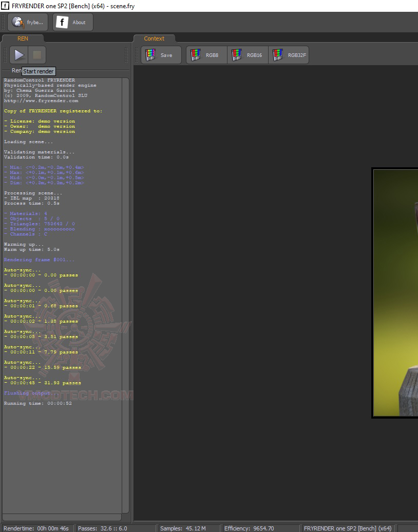Viewport: 418px width, 532px height.
Task: Click 'Passes: 32.6 :: 6.0' status entry
Action: tap(103, 528)
